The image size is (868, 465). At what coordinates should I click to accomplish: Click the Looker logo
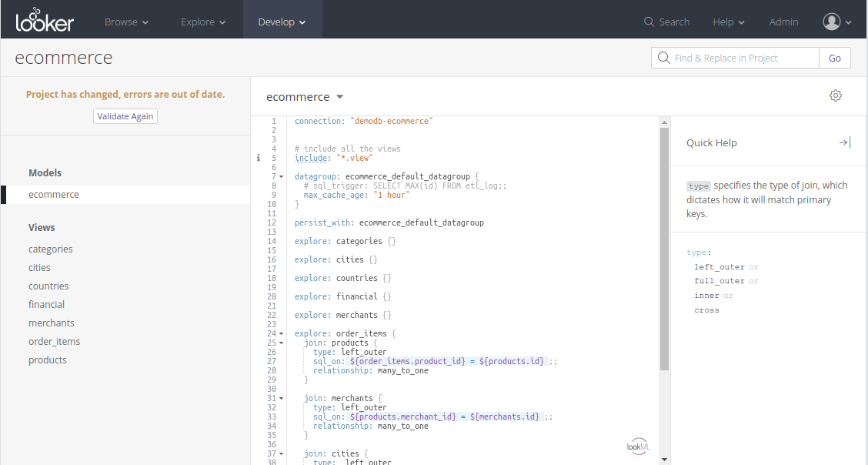click(x=43, y=19)
